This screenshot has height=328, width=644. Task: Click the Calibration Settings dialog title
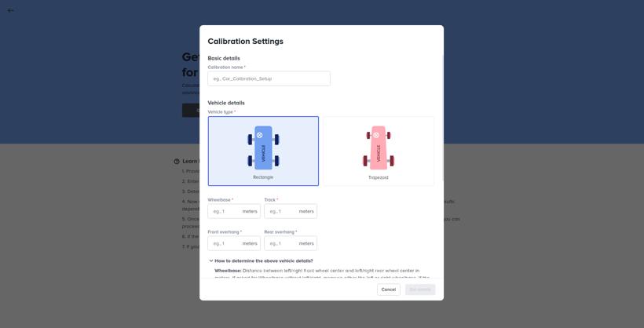click(x=245, y=42)
